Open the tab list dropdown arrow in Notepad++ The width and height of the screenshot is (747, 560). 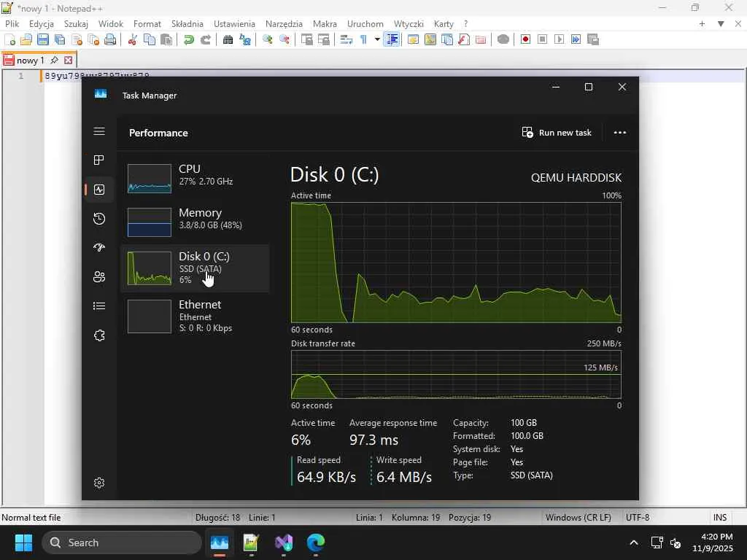point(721,24)
